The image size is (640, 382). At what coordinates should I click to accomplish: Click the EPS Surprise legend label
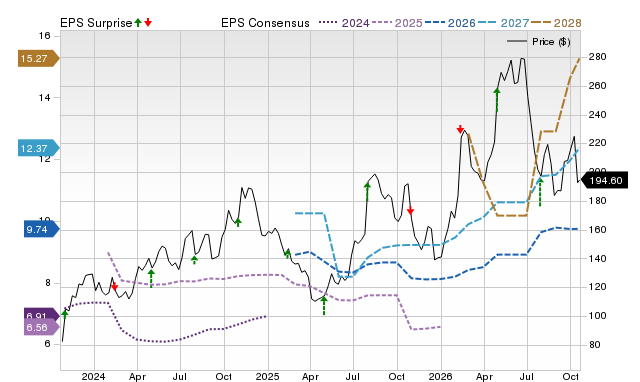tap(96, 23)
